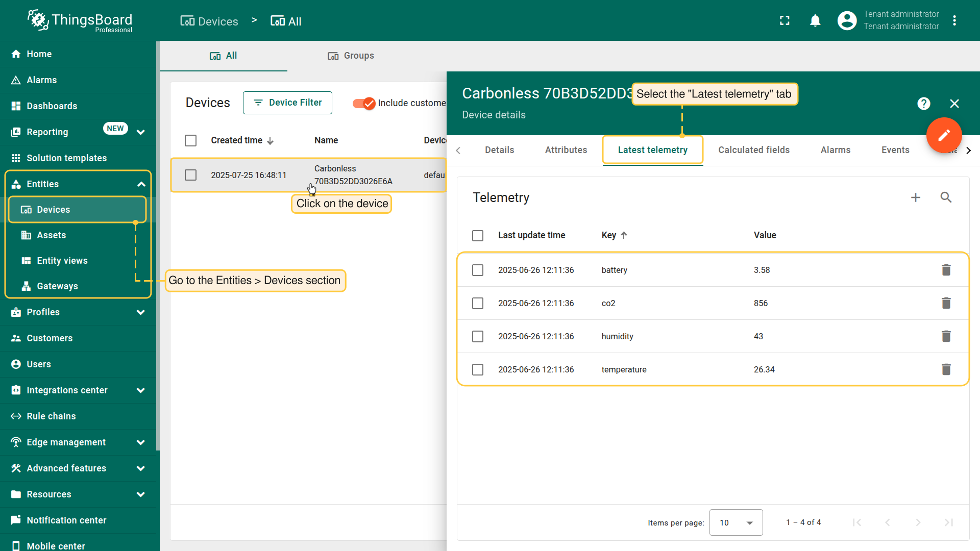The height and width of the screenshot is (551, 980).
Task: Navigate to Rule chains in the sidebar
Action: coord(50,416)
